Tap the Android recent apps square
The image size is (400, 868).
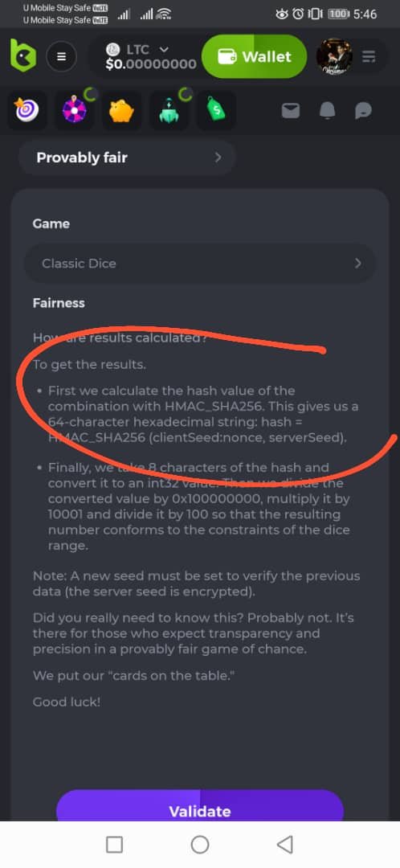(114, 844)
